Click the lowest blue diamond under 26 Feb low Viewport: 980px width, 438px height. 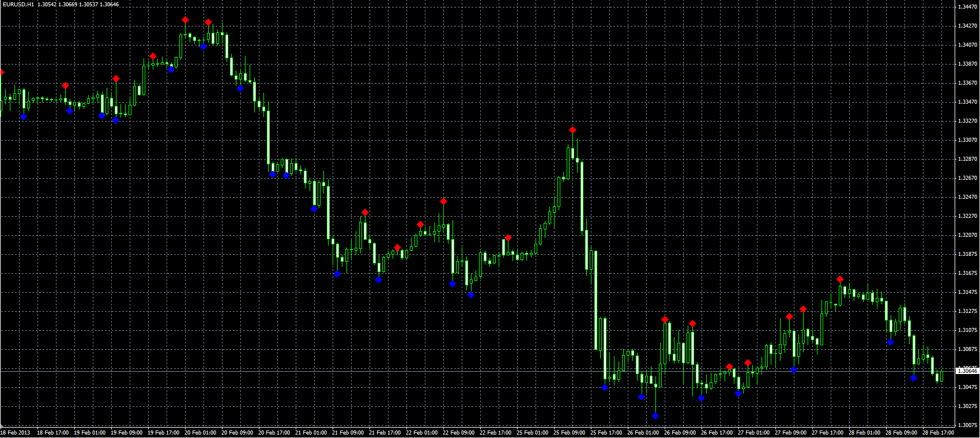pyautogui.click(x=655, y=416)
